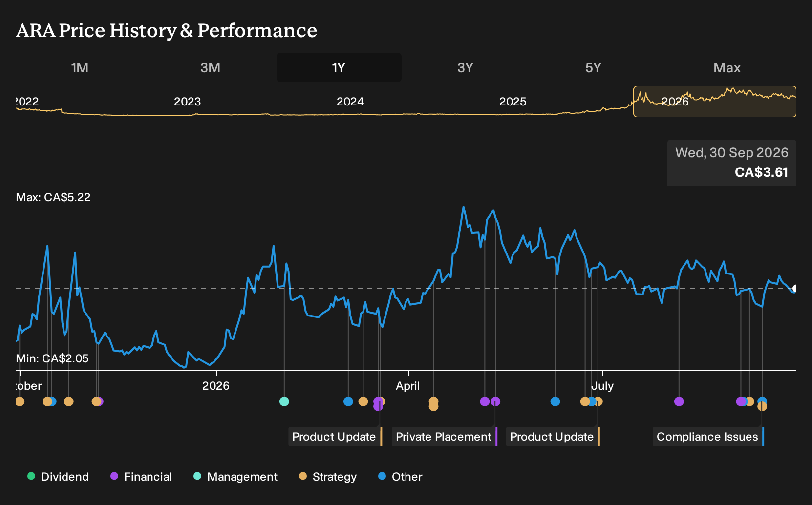Click the ARA Price History & Performance heading
This screenshot has width=812, height=505.
pyautogui.click(x=167, y=30)
